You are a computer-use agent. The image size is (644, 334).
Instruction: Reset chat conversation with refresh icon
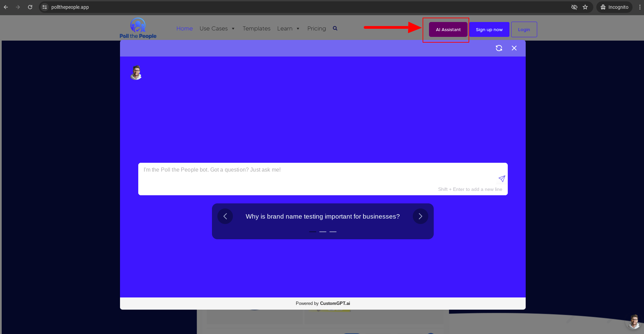[x=499, y=48]
